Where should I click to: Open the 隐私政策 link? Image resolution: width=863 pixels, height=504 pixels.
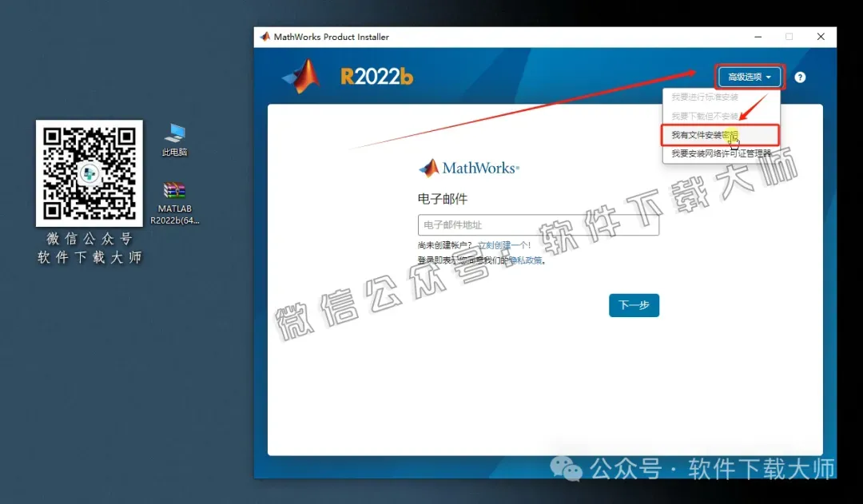525,260
